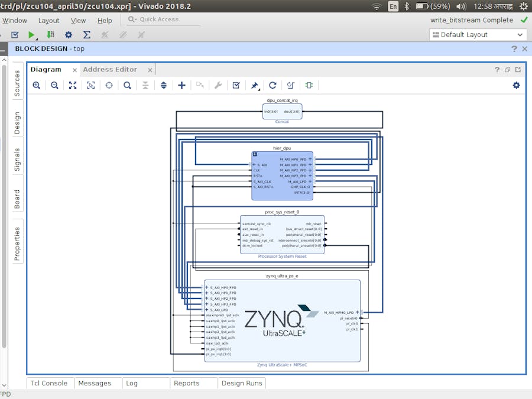Viewport: 532px width, 399px height.
Task: Click the green Run arrow in main toolbar
Action: 31,35
